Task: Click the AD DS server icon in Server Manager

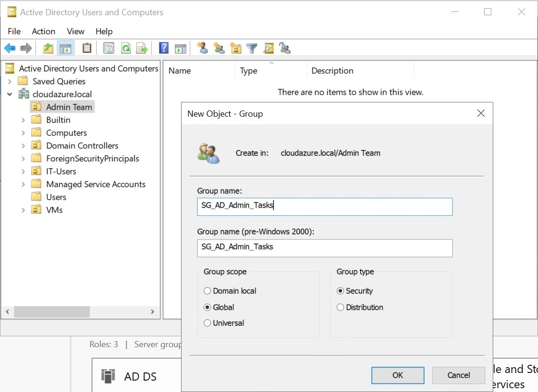Action: point(108,376)
